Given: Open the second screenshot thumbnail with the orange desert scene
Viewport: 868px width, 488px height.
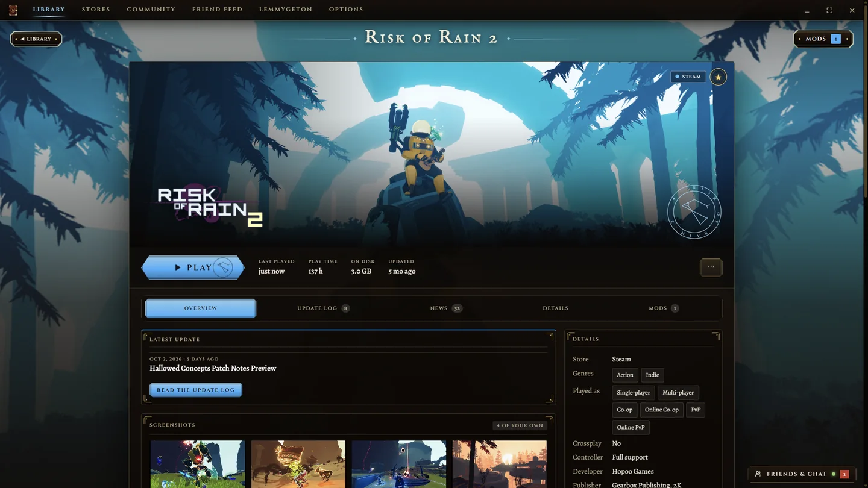Looking at the screenshot, I should click(x=298, y=464).
